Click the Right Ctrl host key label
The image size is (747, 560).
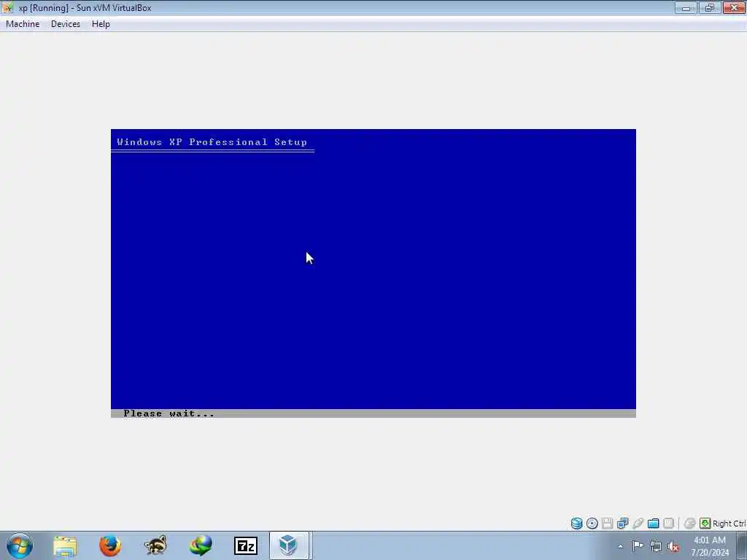point(729,524)
